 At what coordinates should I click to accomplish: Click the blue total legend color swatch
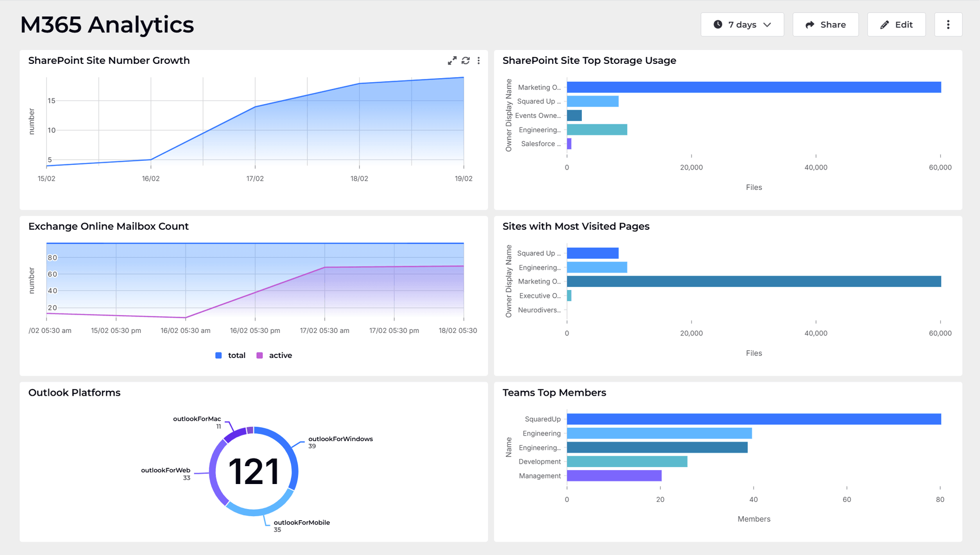click(x=218, y=355)
